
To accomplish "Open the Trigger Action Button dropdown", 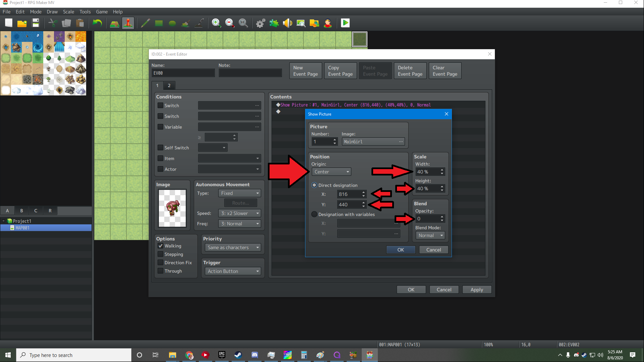I will point(233,271).
